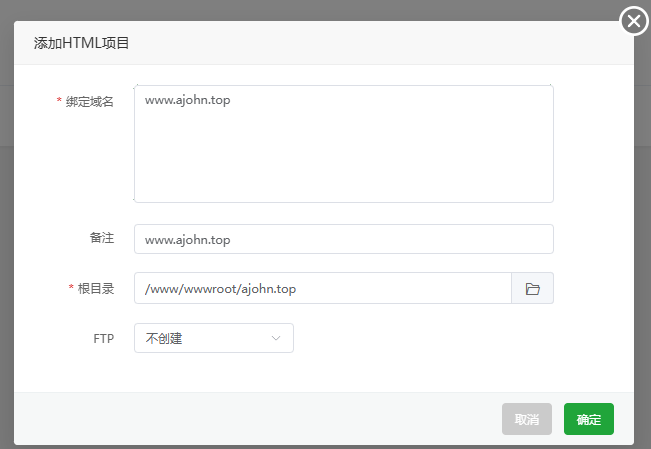
Task: Focus the 绑定域名 domain textarea
Action: 344,144
